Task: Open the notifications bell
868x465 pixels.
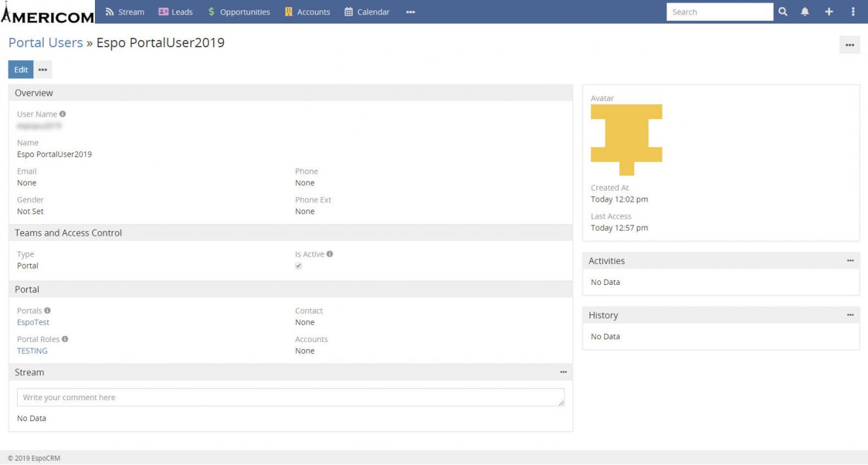Action: (x=805, y=12)
